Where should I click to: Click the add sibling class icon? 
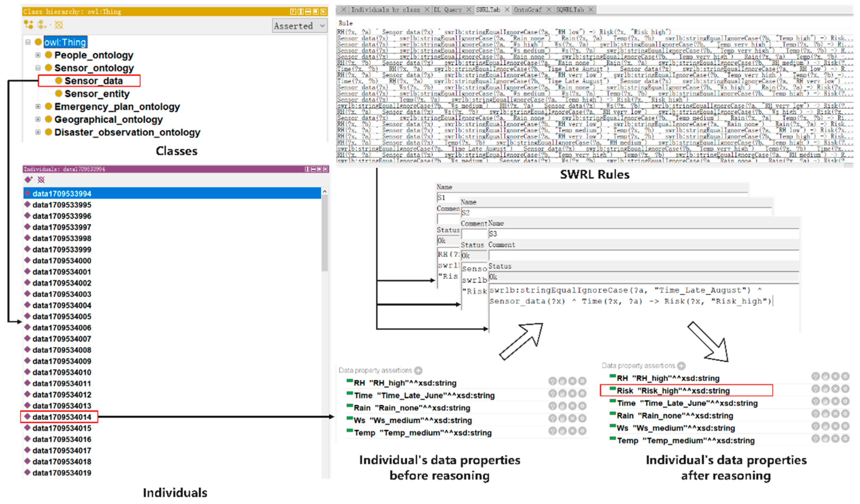(x=42, y=25)
